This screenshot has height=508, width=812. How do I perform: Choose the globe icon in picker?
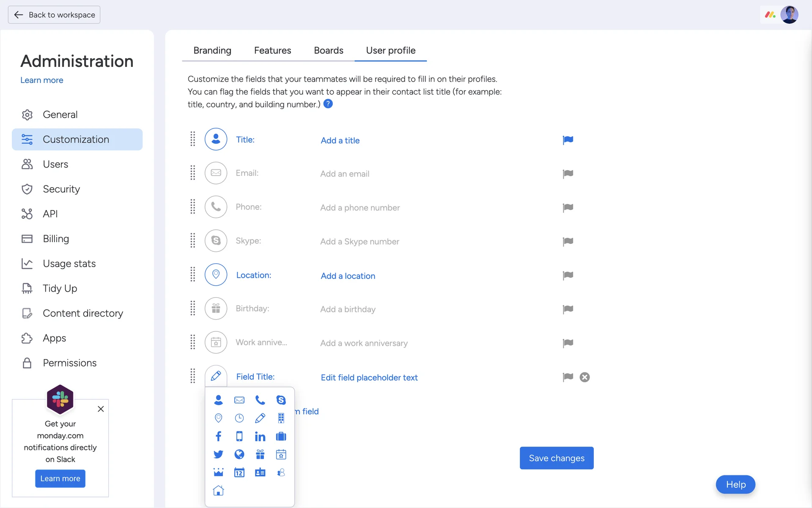pyautogui.click(x=239, y=454)
